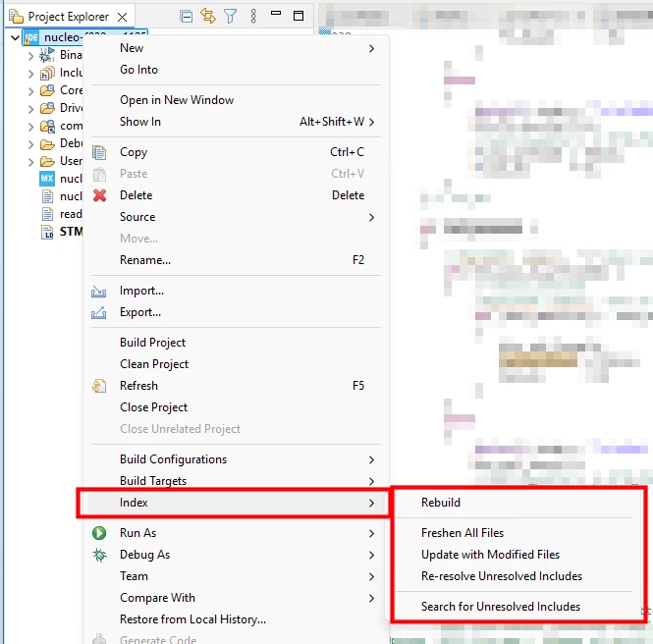
Task: Click the red Delete icon
Action: click(99, 195)
